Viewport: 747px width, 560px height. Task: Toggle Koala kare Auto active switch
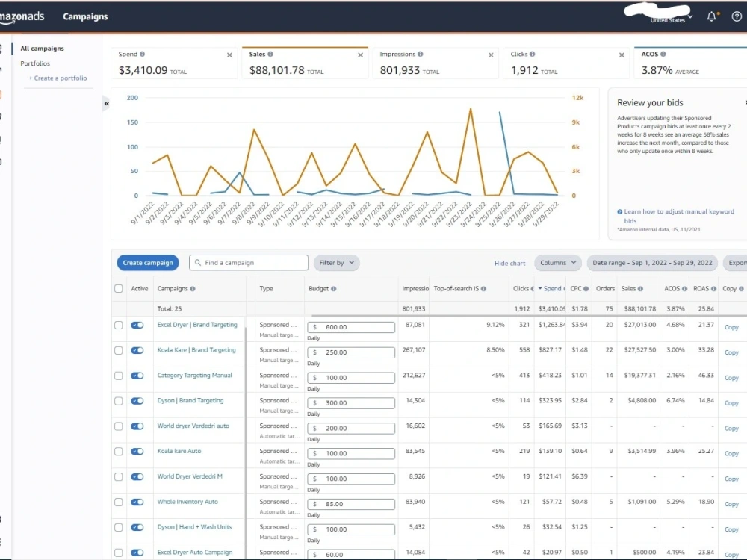point(137,452)
